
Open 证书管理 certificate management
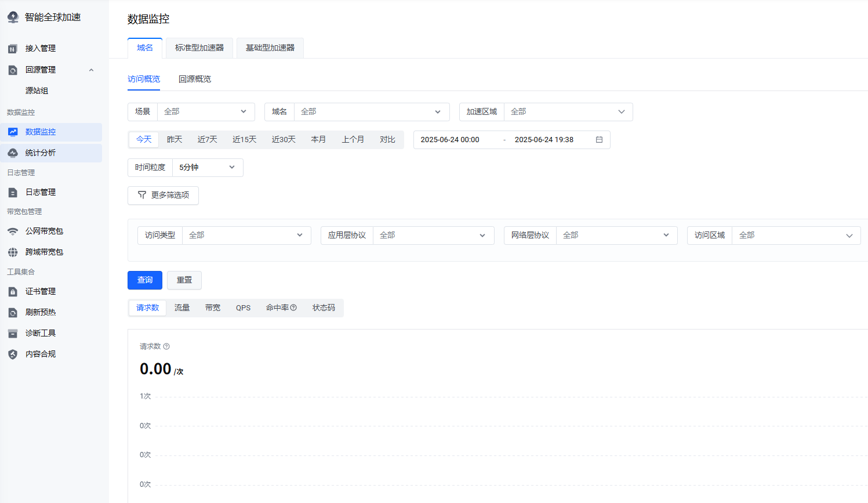pos(41,291)
